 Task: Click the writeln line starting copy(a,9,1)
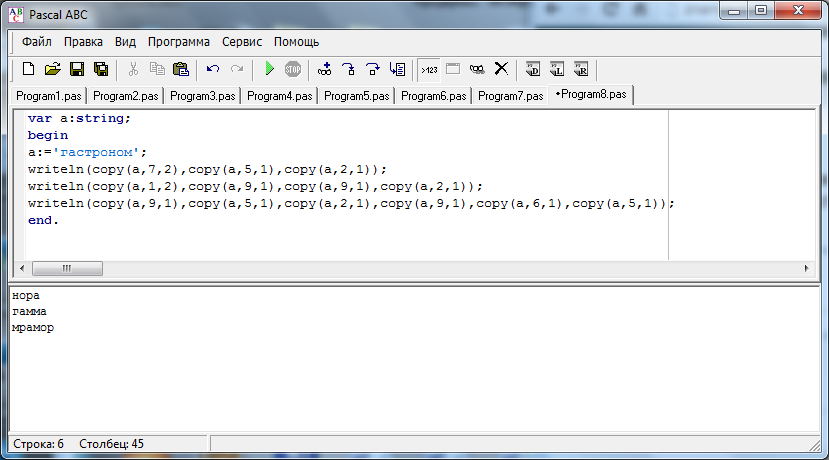click(x=351, y=203)
